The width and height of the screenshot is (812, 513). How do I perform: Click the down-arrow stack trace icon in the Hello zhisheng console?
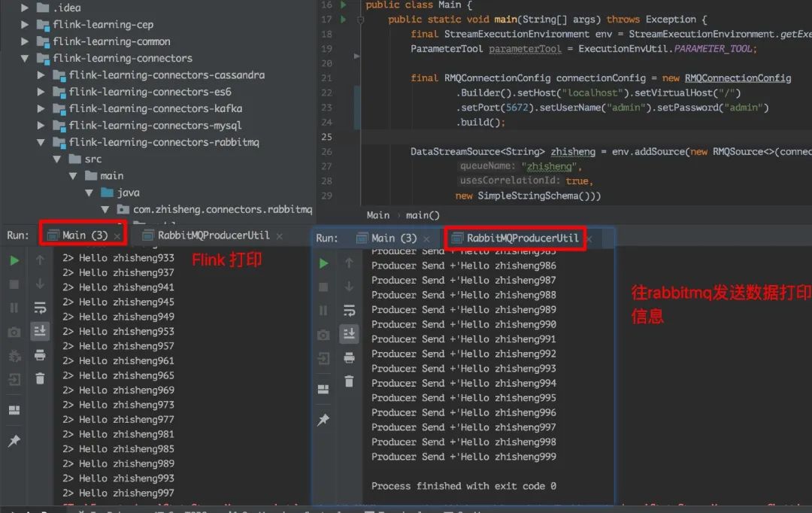(x=40, y=284)
